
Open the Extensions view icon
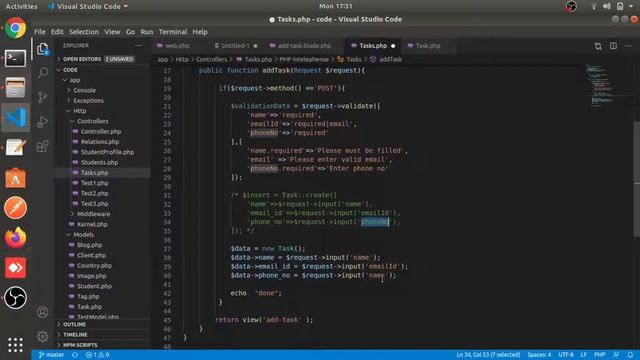pyautogui.click(x=43, y=146)
